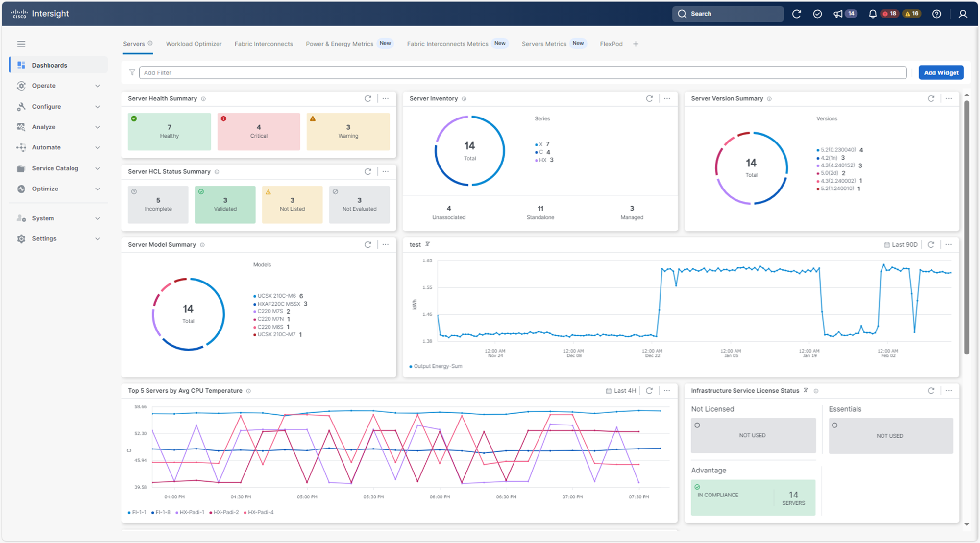Refresh Infrastructure Service License Status widget
980x543 pixels.
(x=931, y=391)
